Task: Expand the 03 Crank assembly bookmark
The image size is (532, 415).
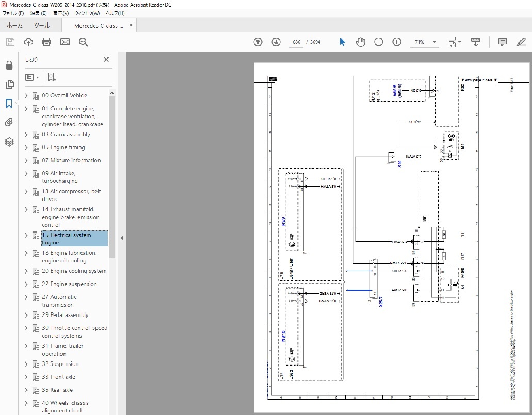Action: (26, 135)
